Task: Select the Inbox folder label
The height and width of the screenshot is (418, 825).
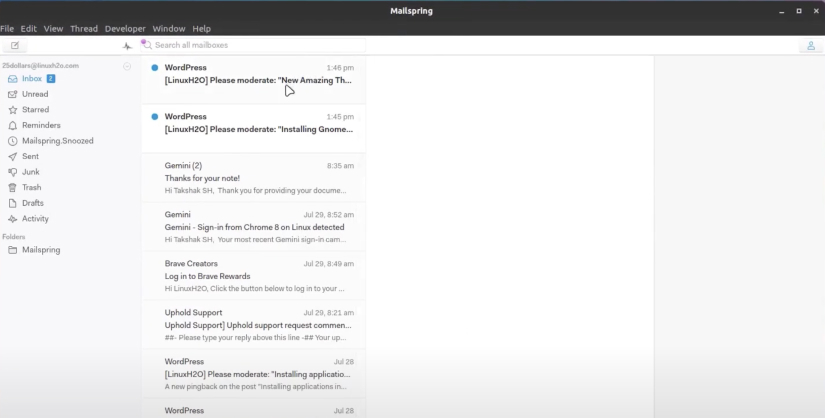Action: tap(32, 78)
